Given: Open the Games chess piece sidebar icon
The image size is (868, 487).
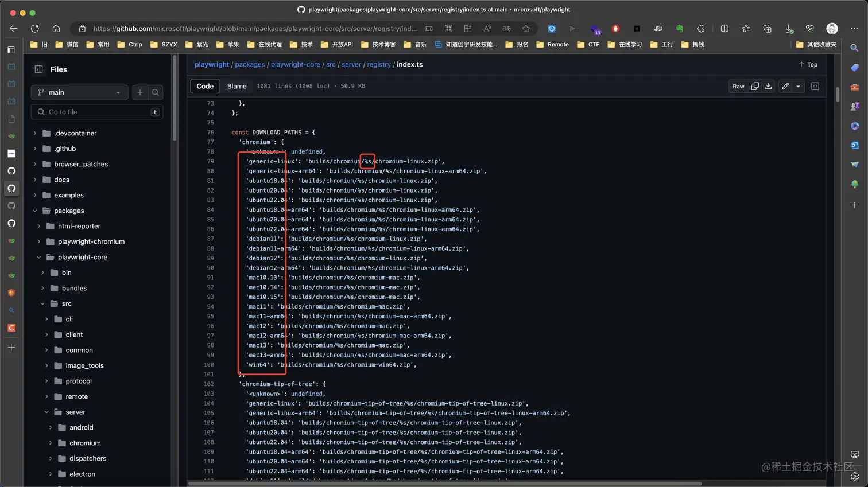Looking at the screenshot, I should tap(855, 106).
